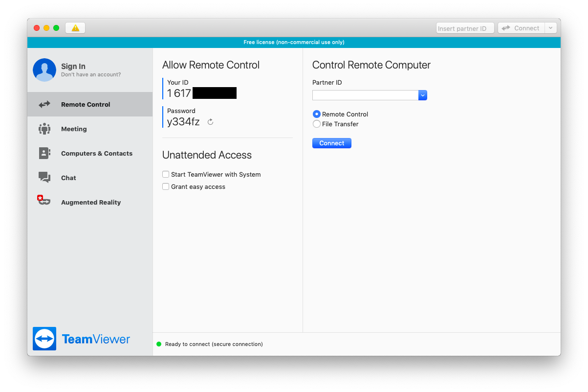
Task: Open the Meeting section label
Action: (74, 129)
